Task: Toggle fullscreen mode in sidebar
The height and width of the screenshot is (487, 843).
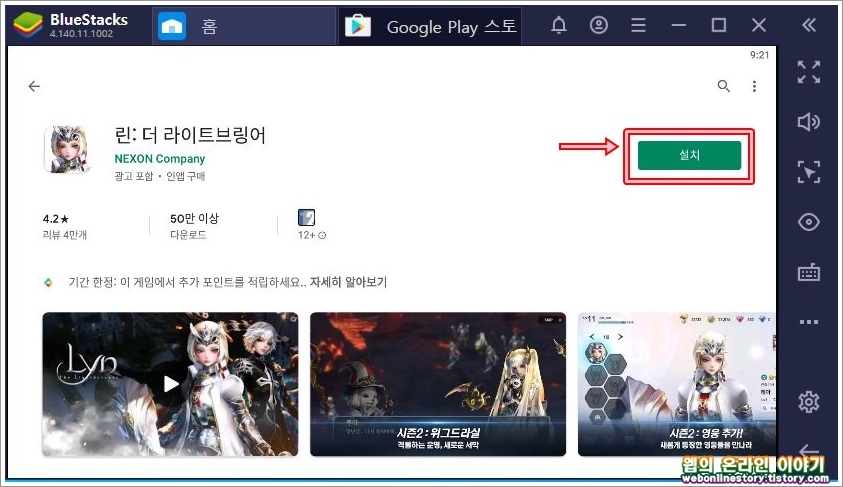Action: click(809, 71)
